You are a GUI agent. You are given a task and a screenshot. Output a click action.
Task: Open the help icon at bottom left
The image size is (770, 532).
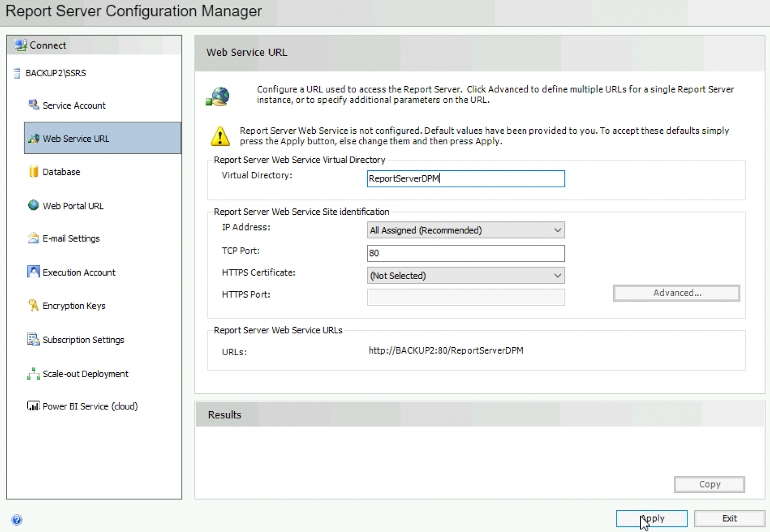pos(17,519)
